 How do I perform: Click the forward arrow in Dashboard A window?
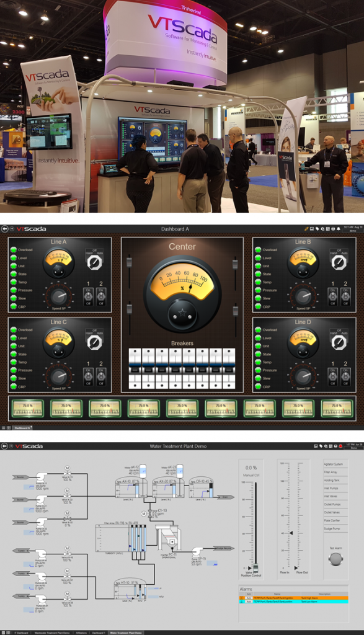click(12, 229)
